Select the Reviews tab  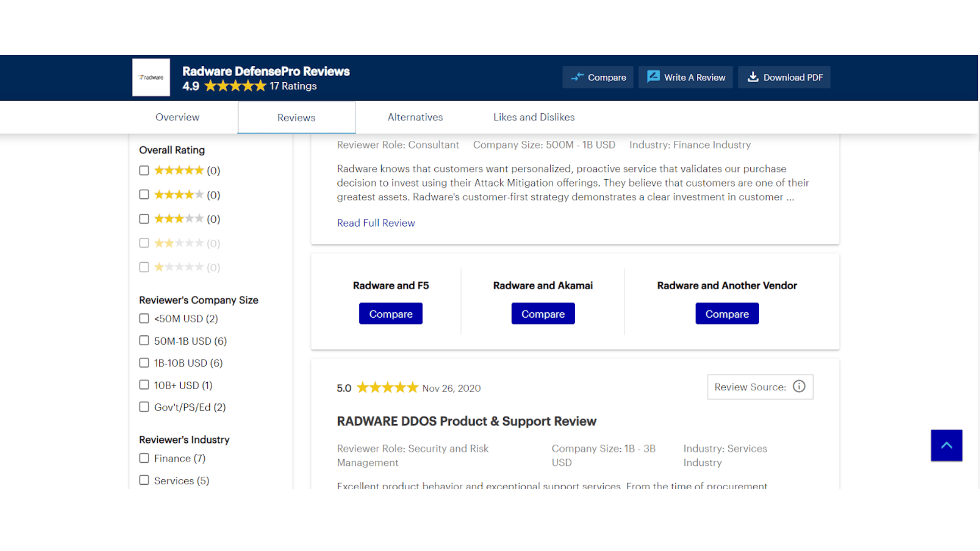pyautogui.click(x=296, y=117)
